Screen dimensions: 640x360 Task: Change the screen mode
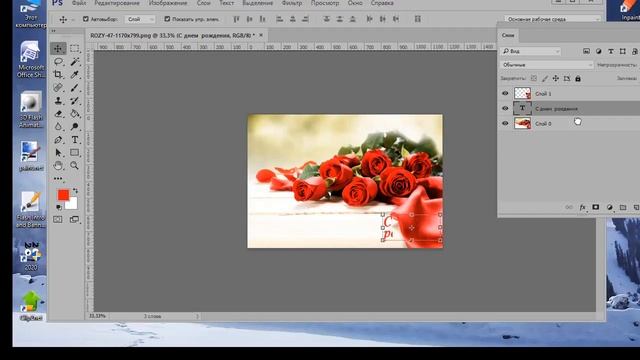coord(74,220)
